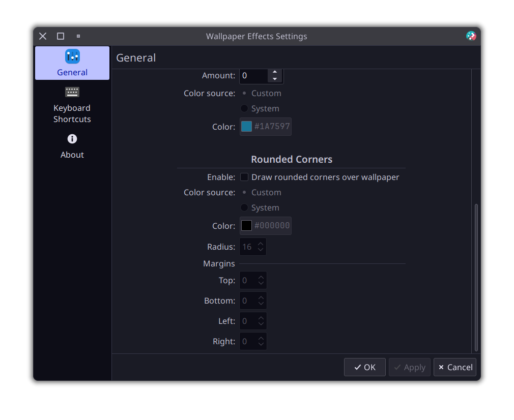Decrease the Amount value with down arrow

(x=275, y=79)
